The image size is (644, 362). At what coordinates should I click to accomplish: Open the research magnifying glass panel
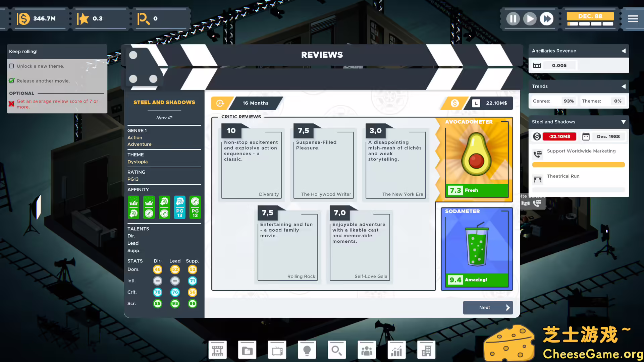click(x=337, y=350)
